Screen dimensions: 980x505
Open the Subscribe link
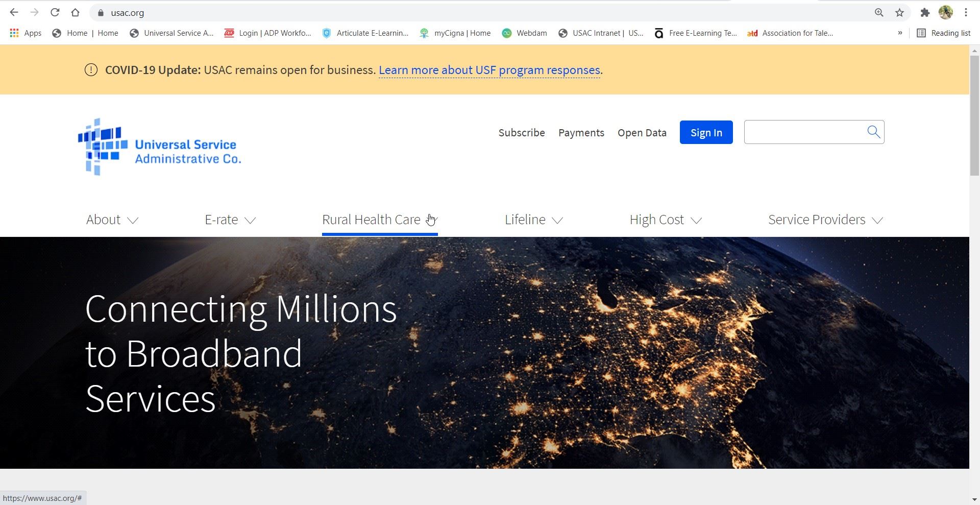coord(522,133)
